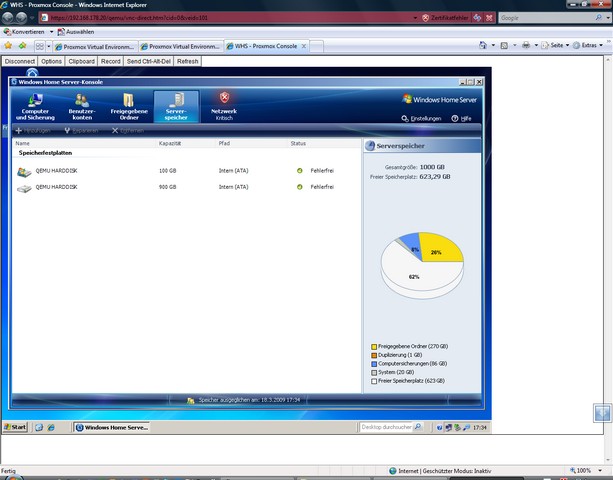
Task: Open Hilfe in Home Server console
Action: pos(462,118)
